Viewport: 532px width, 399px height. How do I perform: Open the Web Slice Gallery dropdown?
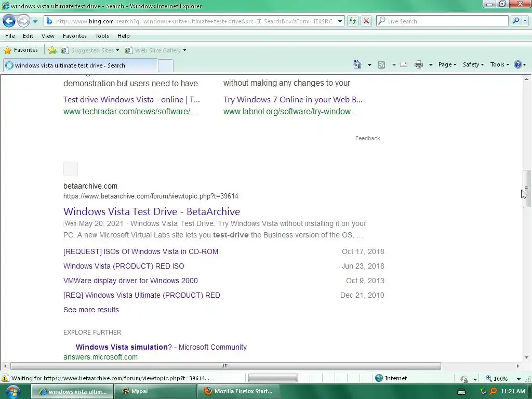click(156, 50)
